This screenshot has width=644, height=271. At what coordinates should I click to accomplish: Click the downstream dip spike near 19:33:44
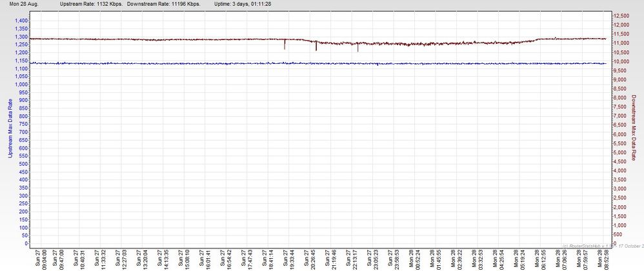[285, 45]
